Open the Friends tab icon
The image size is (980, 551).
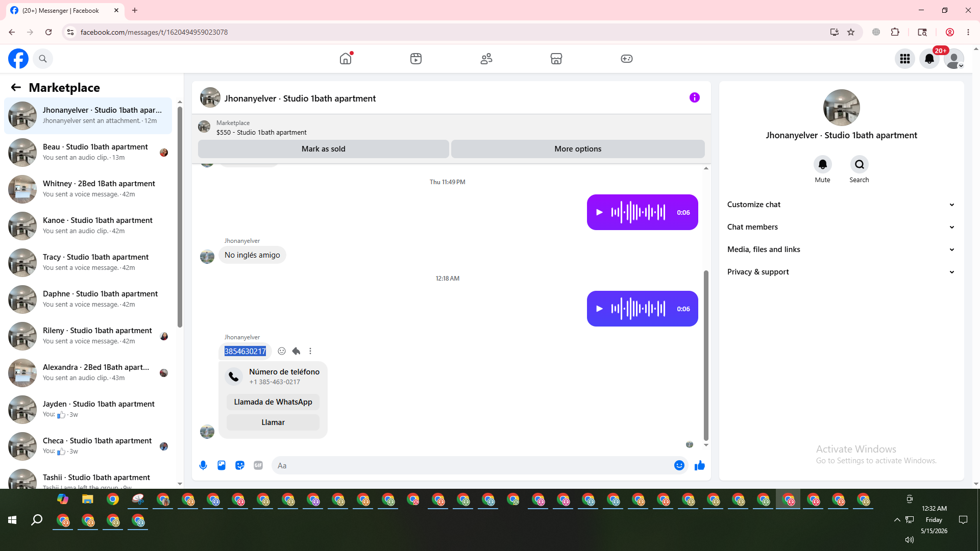[x=486, y=59]
